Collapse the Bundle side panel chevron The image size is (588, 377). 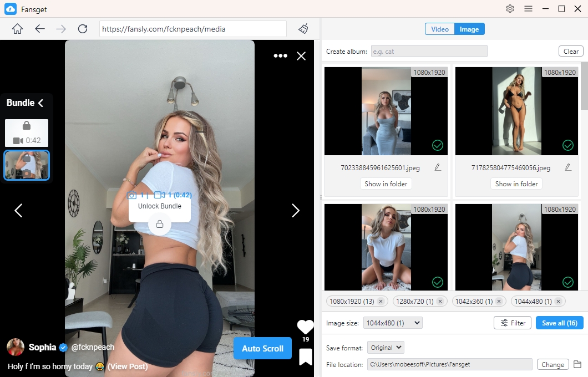[41, 103]
